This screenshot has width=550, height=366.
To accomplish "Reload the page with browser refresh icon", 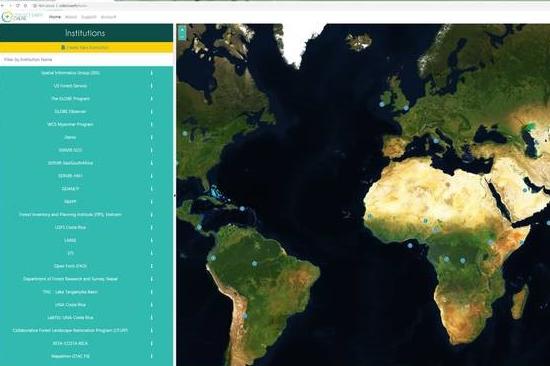I will [x=18, y=6].
